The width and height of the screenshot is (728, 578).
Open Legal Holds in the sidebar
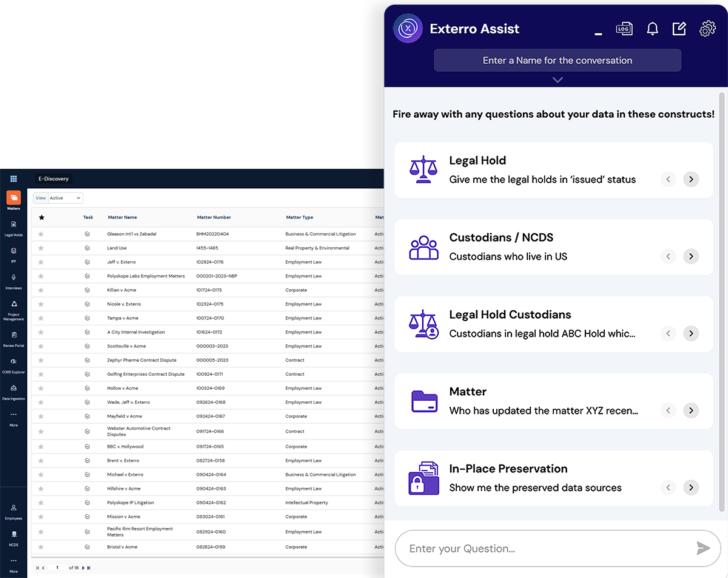coord(13,228)
